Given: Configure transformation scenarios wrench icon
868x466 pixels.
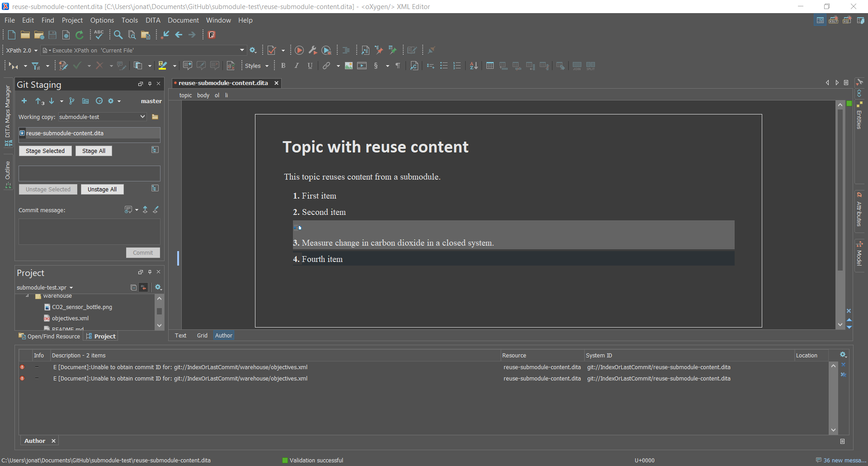Looking at the screenshot, I should (x=313, y=50).
